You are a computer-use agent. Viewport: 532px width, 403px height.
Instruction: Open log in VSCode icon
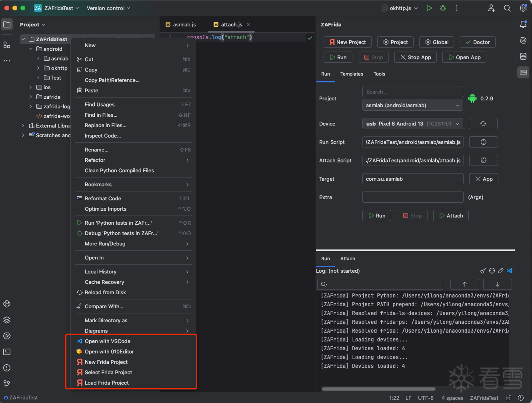coord(510,271)
